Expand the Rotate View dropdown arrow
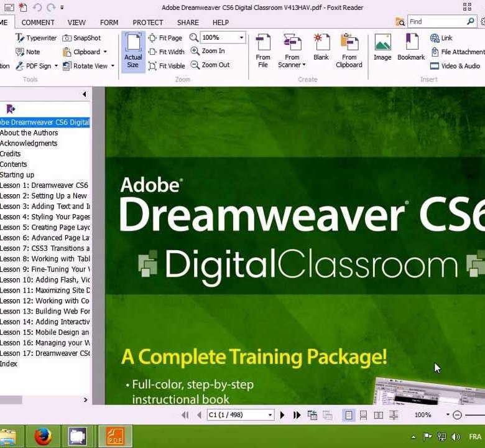Image resolution: width=485 pixels, height=448 pixels. (x=113, y=65)
